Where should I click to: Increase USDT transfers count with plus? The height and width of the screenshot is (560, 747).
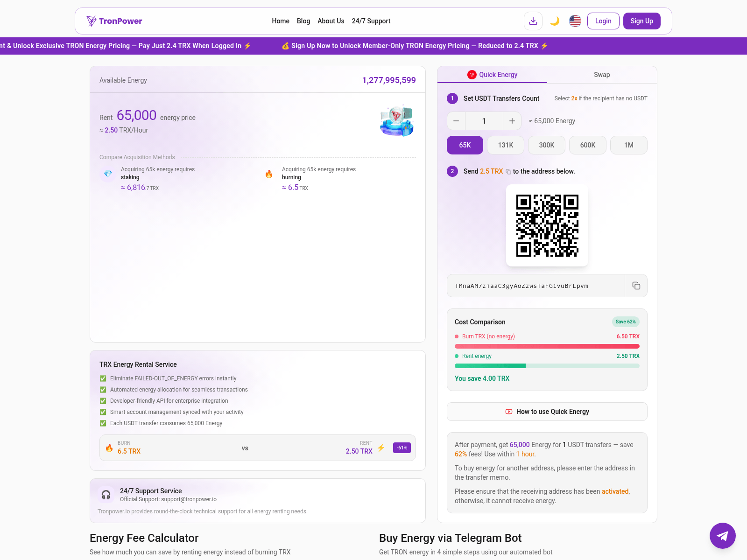[512, 121]
